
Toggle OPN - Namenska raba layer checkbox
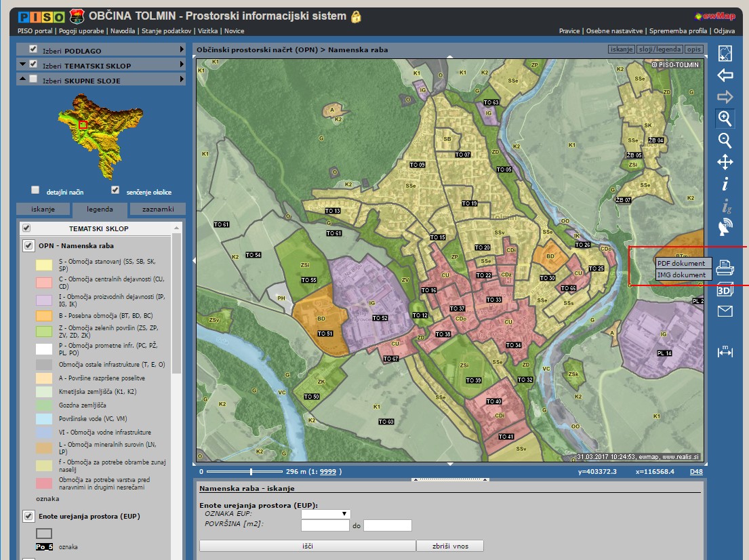click(x=28, y=245)
